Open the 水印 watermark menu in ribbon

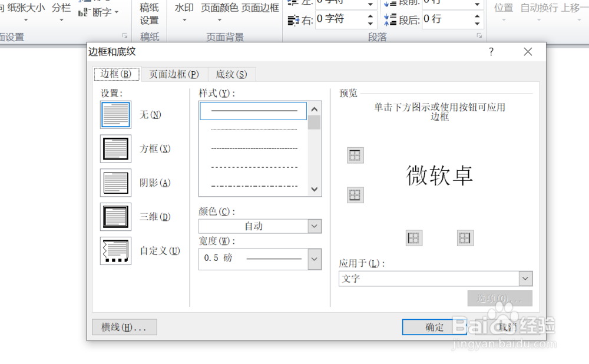point(184,11)
